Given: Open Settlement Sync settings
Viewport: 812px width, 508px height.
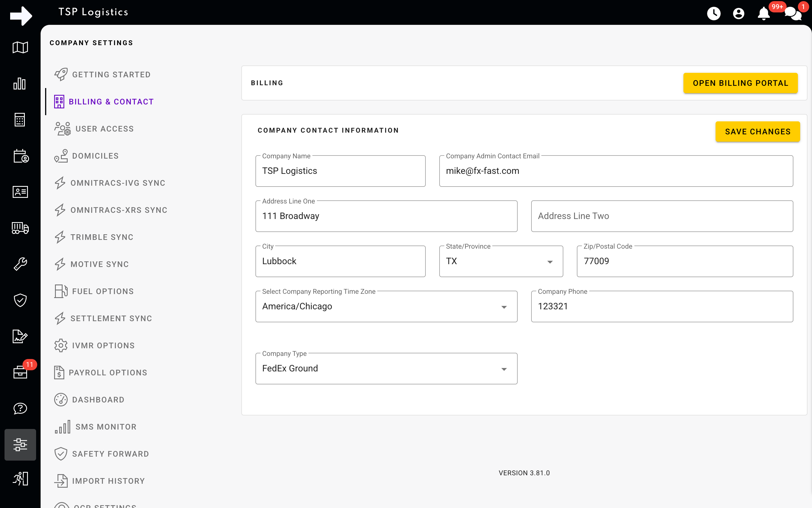Looking at the screenshot, I should pyautogui.click(x=111, y=319).
